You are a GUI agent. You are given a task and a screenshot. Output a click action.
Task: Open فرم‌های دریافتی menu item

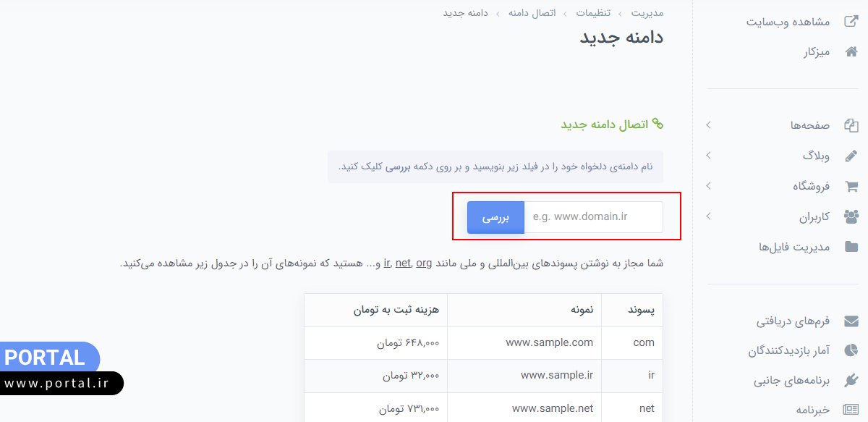(793, 321)
